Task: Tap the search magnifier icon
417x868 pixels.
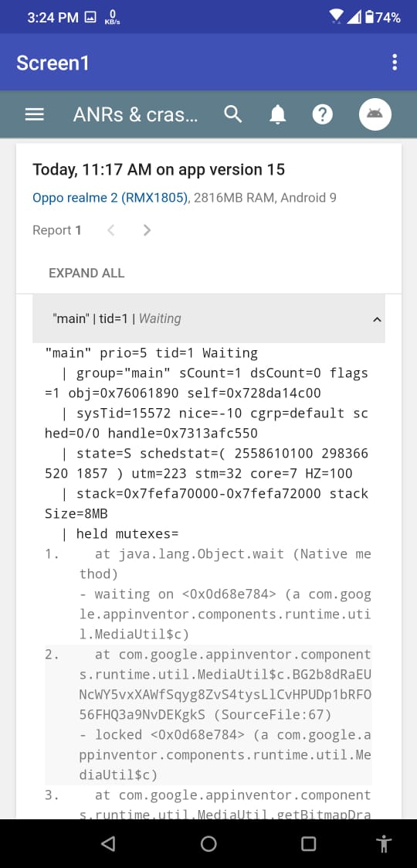Action: (x=233, y=114)
